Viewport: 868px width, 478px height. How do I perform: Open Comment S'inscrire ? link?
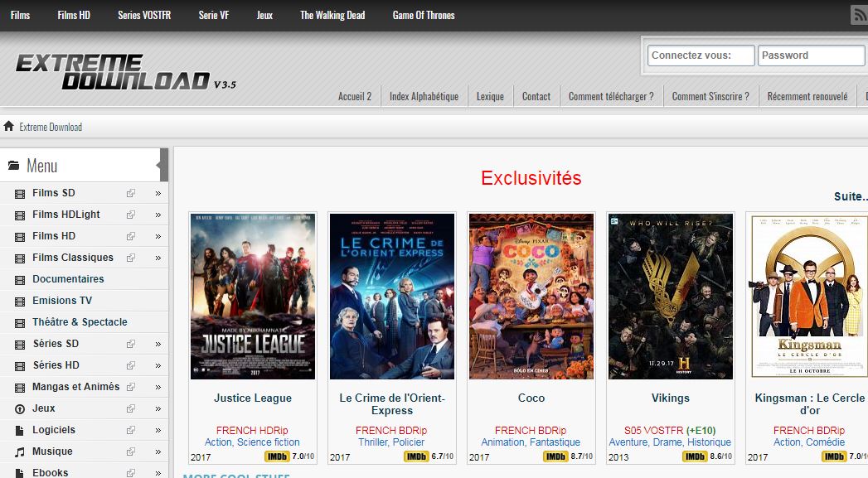pyautogui.click(x=710, y=96)
